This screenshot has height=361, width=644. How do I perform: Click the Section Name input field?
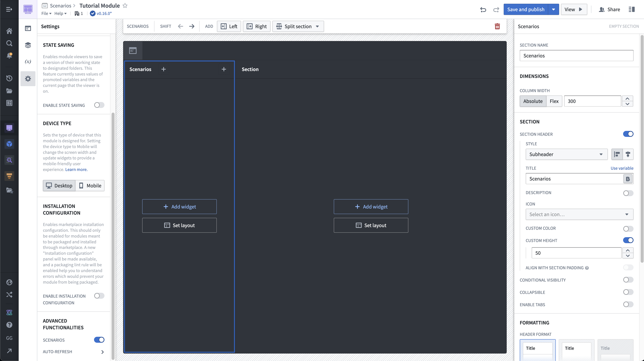[x=576, y=55]
